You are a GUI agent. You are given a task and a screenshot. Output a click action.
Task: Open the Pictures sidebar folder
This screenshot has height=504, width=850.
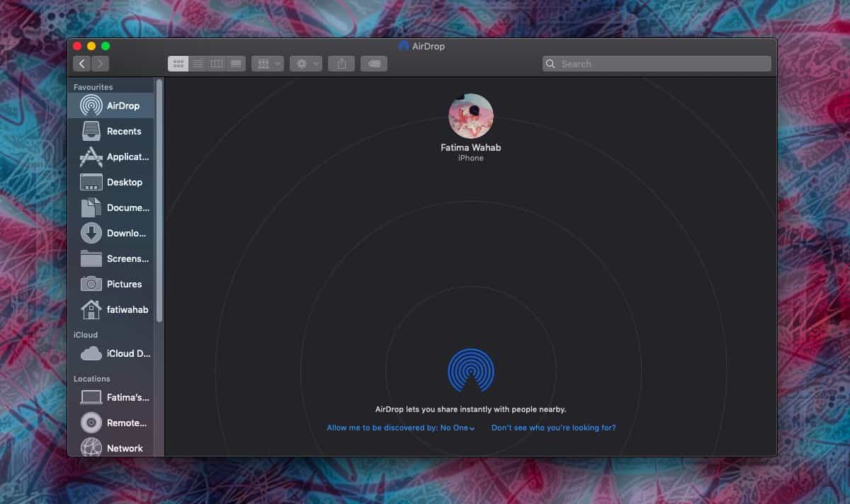pyautogui.click(x=111, y=284)
